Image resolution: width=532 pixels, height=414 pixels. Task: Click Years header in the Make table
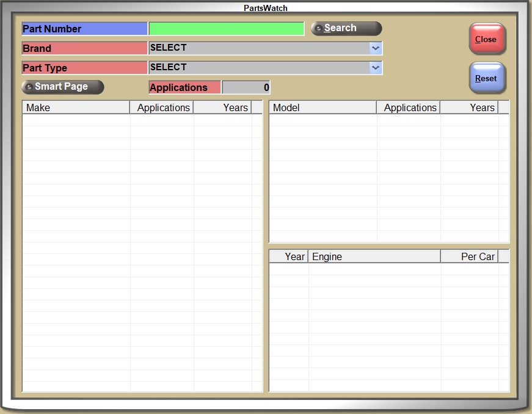click(x=223, y=107)
